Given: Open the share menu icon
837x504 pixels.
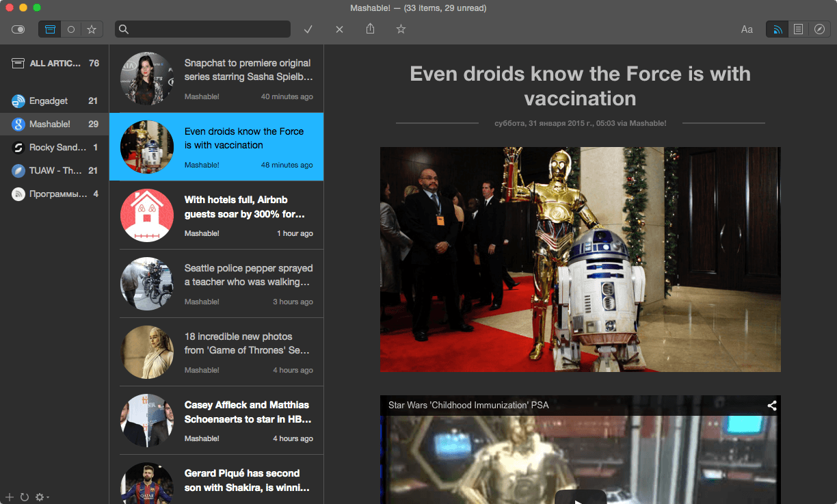Looking at the screenshot, I should 370,29.
